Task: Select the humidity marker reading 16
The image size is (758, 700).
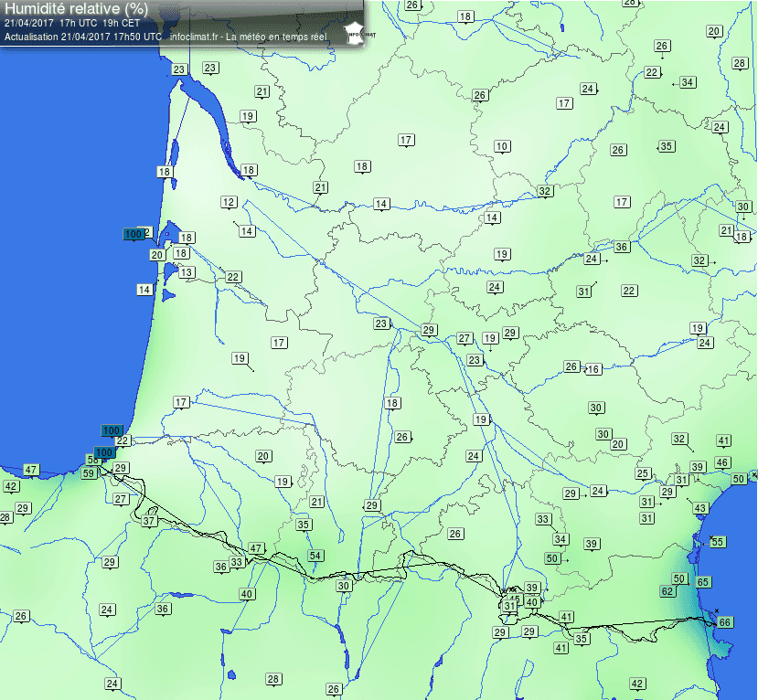Action: (593, 369)
